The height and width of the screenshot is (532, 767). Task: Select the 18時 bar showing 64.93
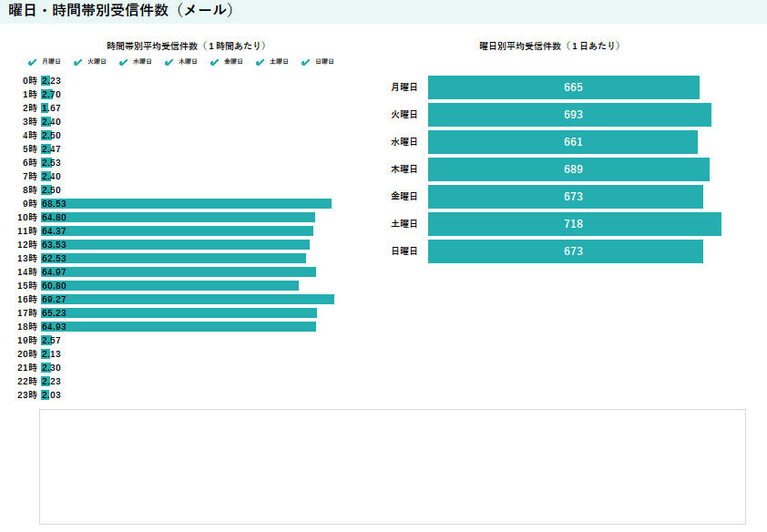[178, 327]
